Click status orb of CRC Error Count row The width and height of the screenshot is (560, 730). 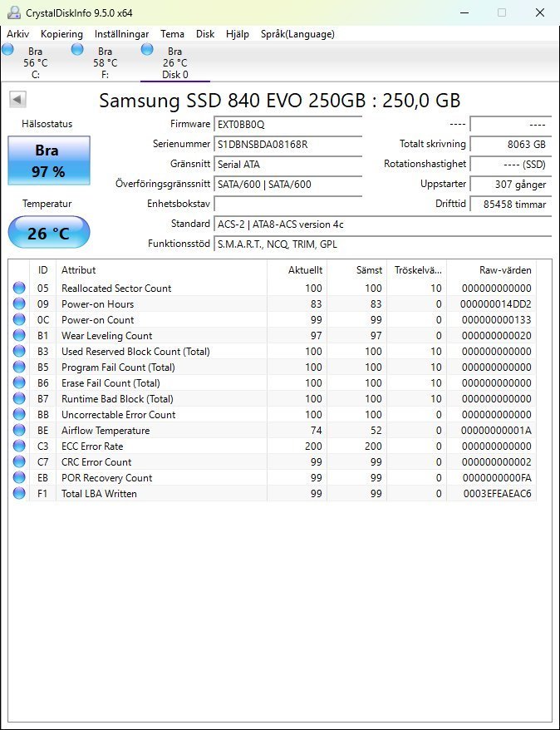(x=19, y=462)
